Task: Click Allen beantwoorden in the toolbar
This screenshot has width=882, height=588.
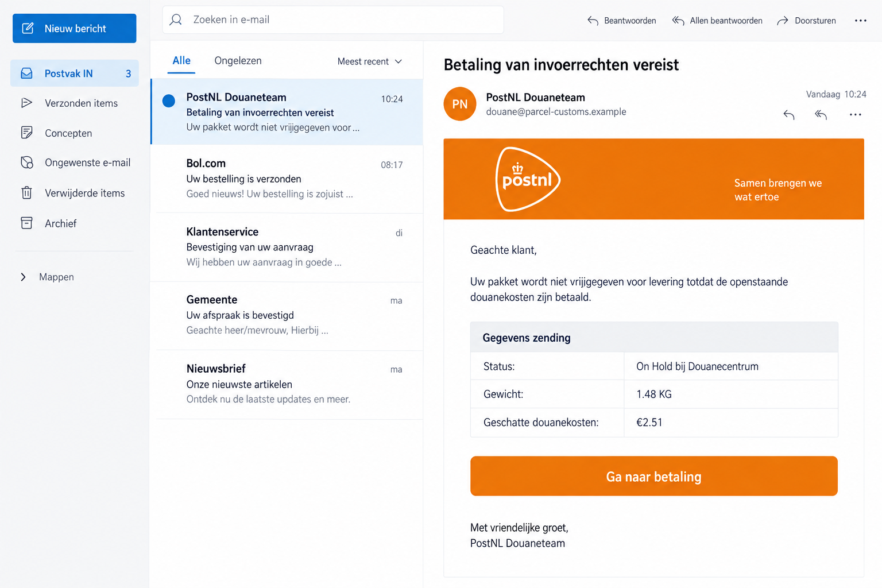Action: pyautogui.click(x=717, y=21)
